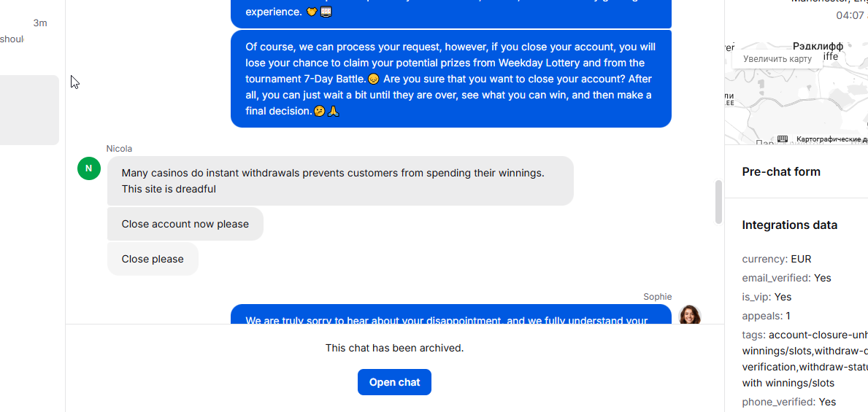
Task: Open agent Sophie's profile photo
Action: pos(690,315)
